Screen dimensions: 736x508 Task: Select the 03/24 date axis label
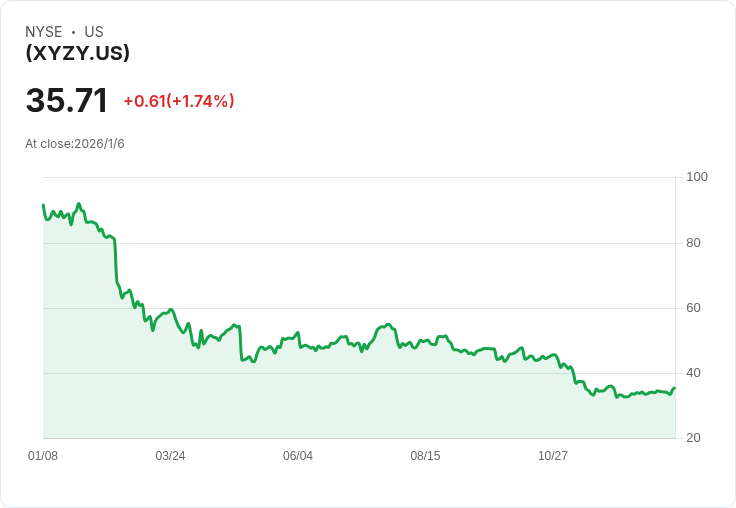tap(170, 456)
